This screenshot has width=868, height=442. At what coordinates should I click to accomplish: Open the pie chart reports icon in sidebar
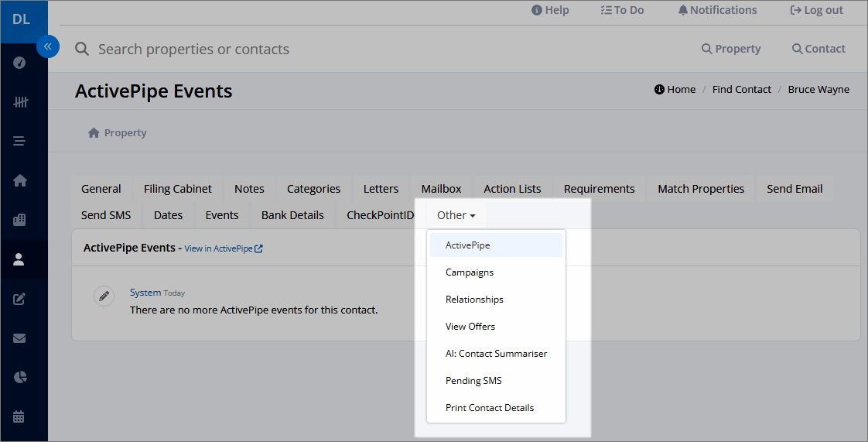pos(20,378)
